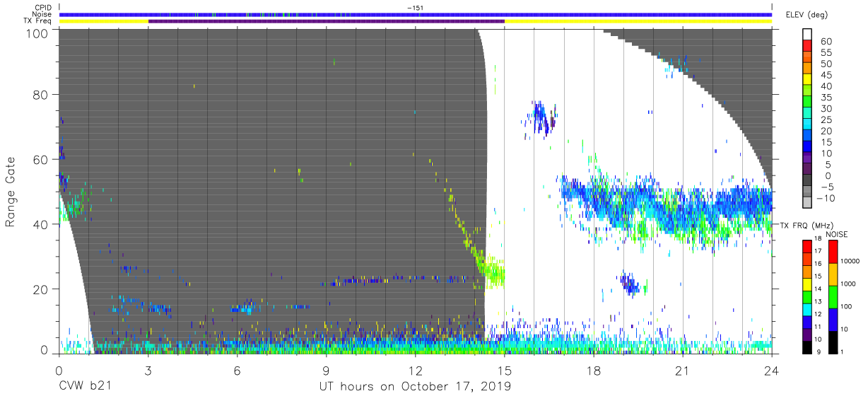Click the blue echo cluster near hour 16, gate 73
Viewport: 868px width, 401px height.
coord(543,118)
